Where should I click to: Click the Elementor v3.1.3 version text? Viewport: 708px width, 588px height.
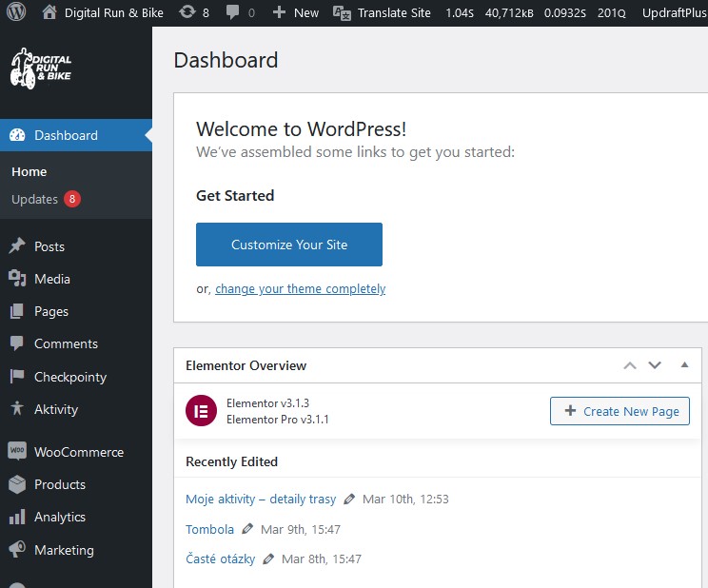coord(267,402)
